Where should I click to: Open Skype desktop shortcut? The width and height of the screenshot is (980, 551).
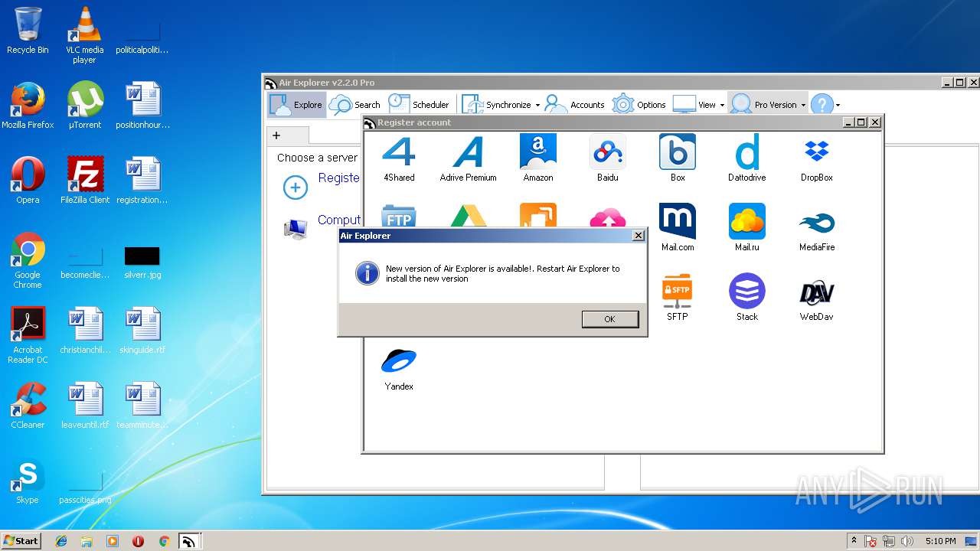pyautogui.click(x=28, y=481)
